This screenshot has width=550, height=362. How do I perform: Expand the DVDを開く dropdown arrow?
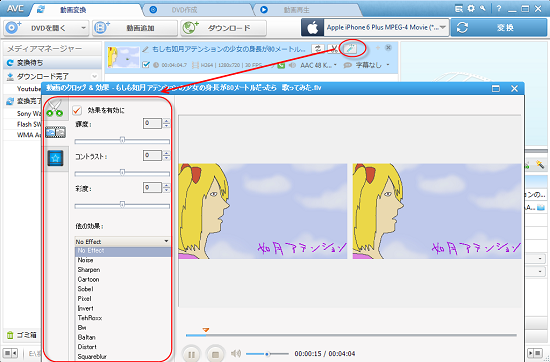coord(83,28)
